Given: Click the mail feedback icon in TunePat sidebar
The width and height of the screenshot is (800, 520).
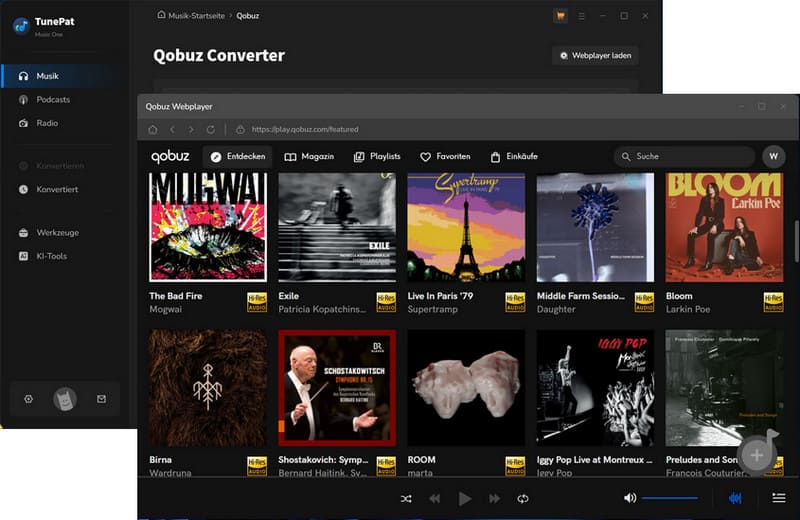Looking at the screenshot, I should click(102, 399).
